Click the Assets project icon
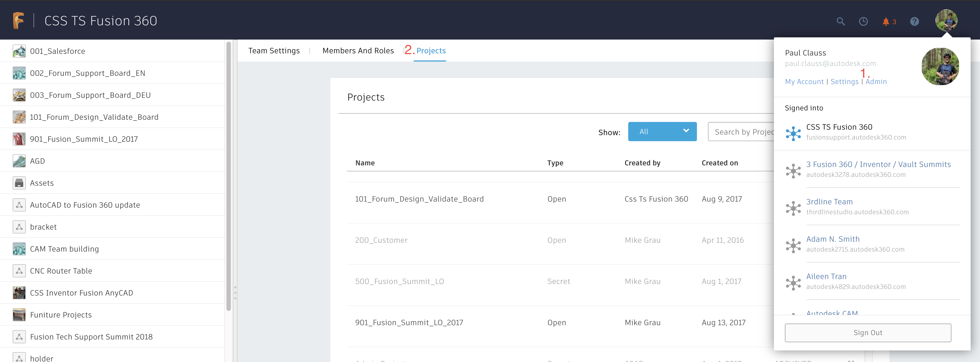This screenshot has width=980, height=362. [20, 183]
